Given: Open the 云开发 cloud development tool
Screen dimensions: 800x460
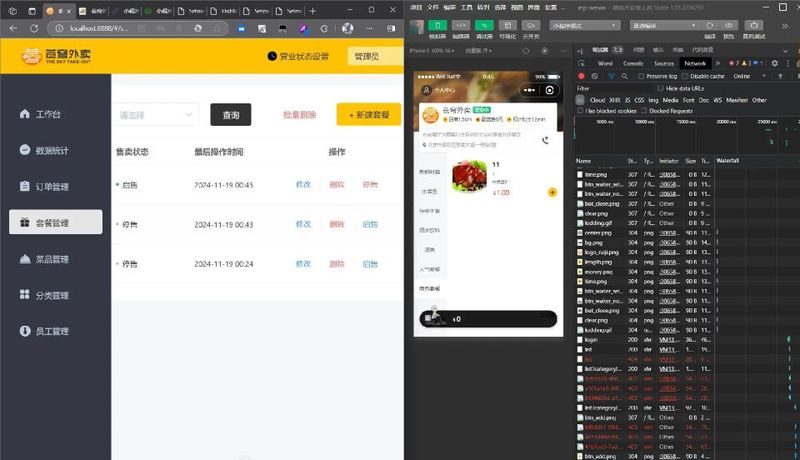Looking at the screenshot, I should click(x=531, y=25).
